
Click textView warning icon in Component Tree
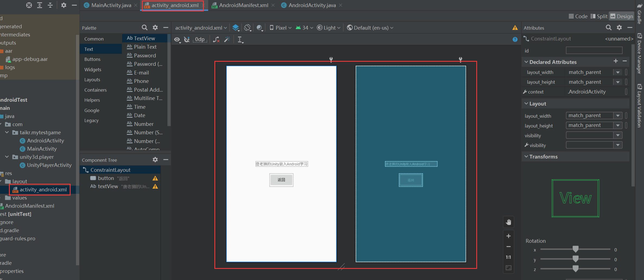155,186
